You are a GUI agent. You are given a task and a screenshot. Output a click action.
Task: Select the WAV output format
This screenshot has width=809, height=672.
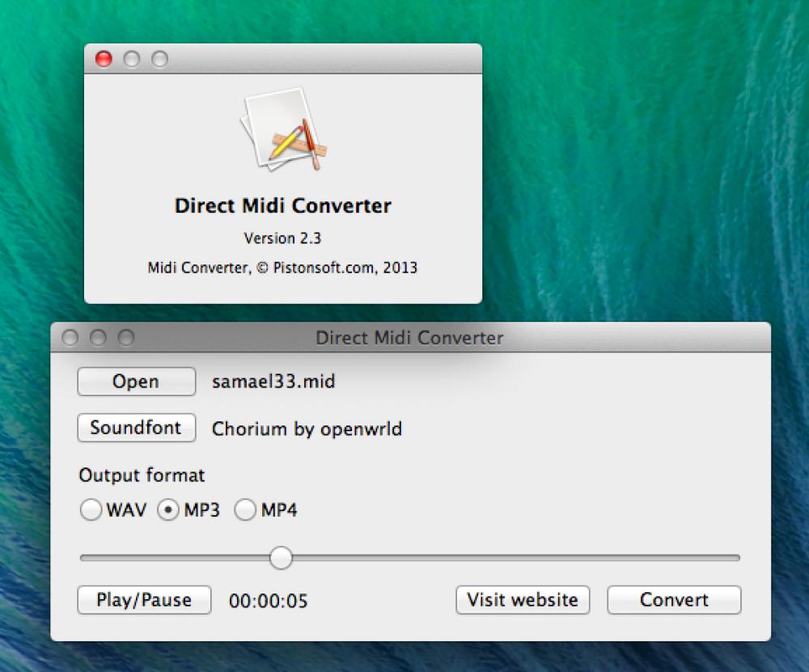point(91,510)
